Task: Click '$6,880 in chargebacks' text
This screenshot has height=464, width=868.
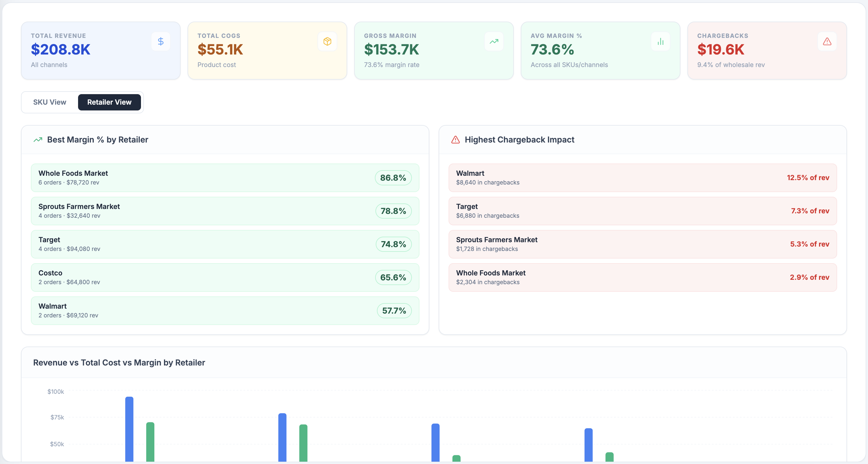Action: coord(488,216)
